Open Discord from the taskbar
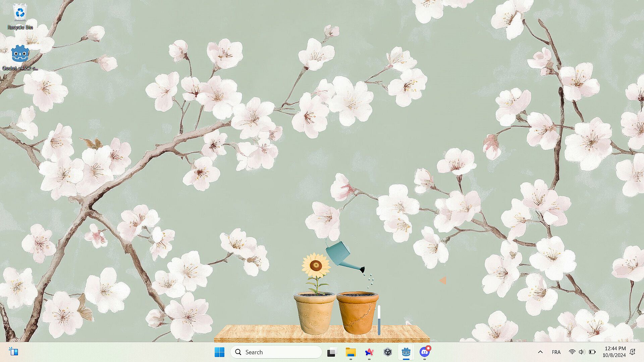This screenshot has height=362, width=644. coord(425,352)
